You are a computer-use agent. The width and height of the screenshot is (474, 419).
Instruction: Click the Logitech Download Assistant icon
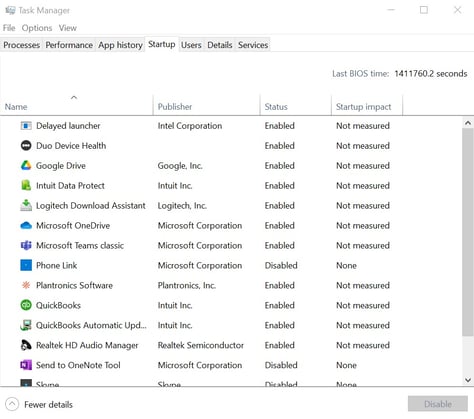click(26, 205)
